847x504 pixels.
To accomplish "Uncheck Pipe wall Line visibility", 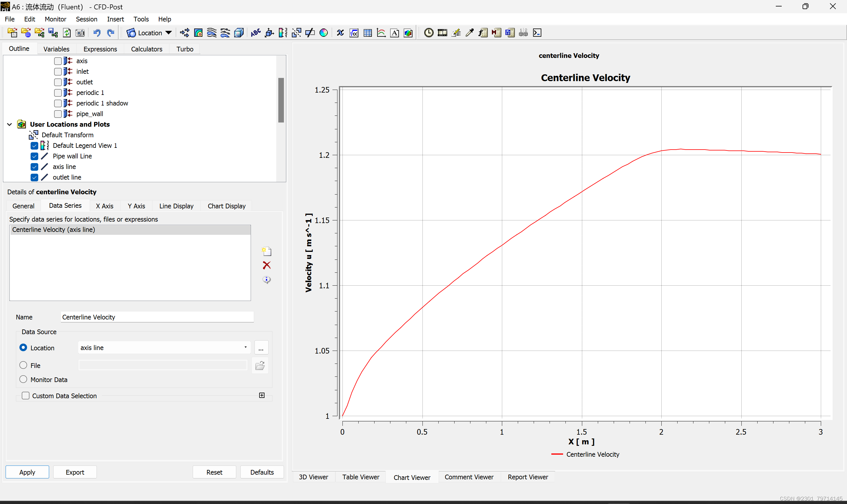I will click(34, 156).
